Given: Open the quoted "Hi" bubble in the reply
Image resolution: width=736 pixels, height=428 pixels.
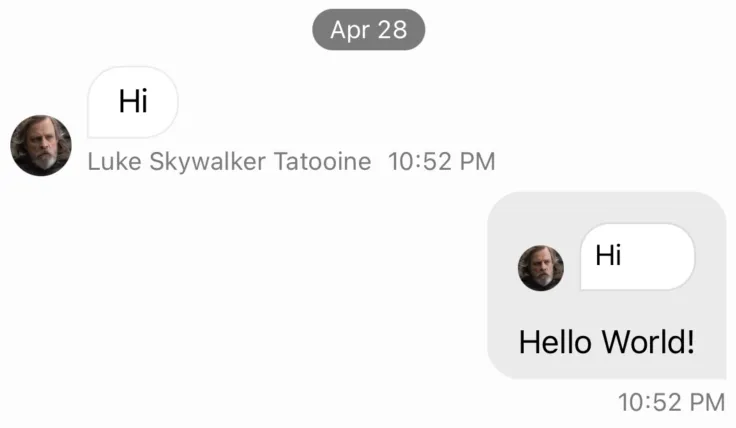Looking at the screenshot, I should 637,257.
